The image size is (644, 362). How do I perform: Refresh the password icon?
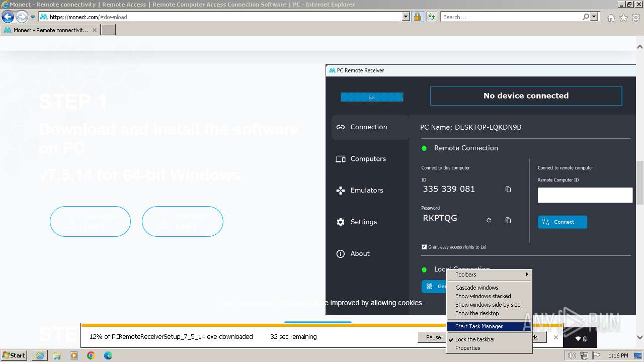[489, 220]
